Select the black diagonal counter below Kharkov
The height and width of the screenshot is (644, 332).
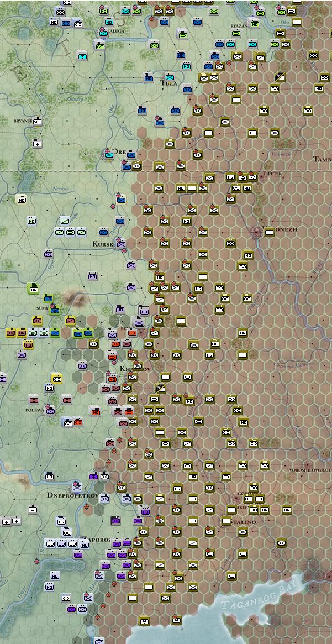(160, 388)
